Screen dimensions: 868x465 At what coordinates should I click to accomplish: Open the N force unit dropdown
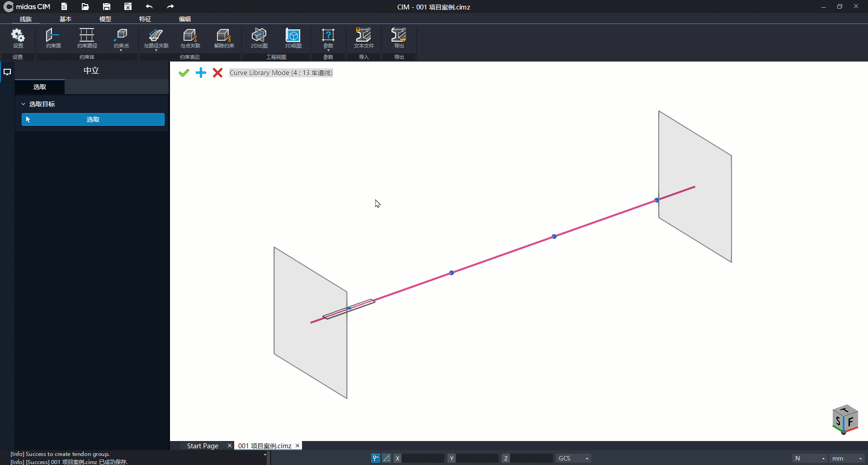[810, 458]
